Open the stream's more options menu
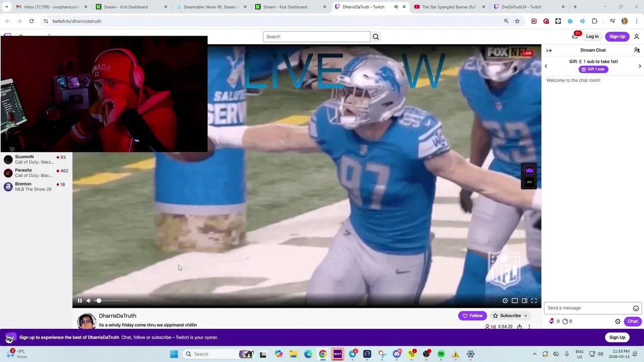The image size is (644, 362). click(529, 327)
